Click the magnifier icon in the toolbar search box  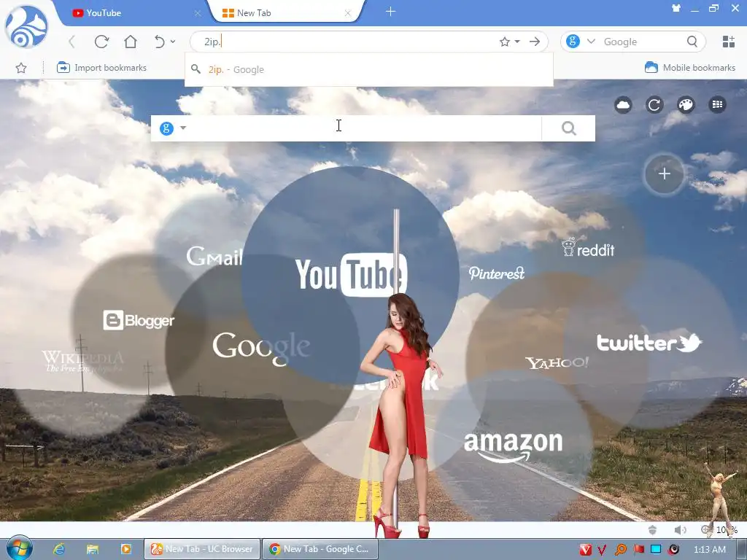[692, 42]
